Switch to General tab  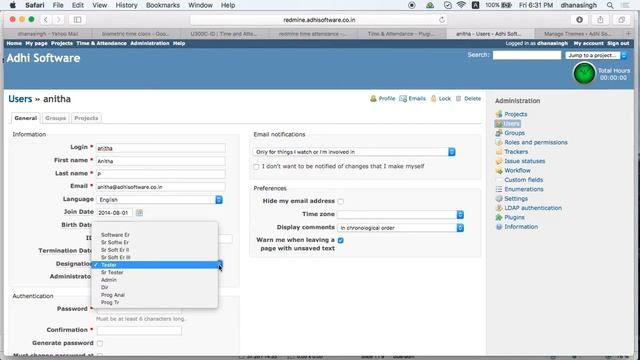25,118
